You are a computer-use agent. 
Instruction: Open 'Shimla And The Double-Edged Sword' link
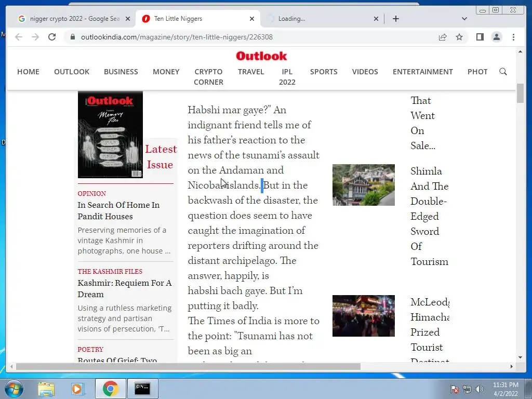coord(430,216)
